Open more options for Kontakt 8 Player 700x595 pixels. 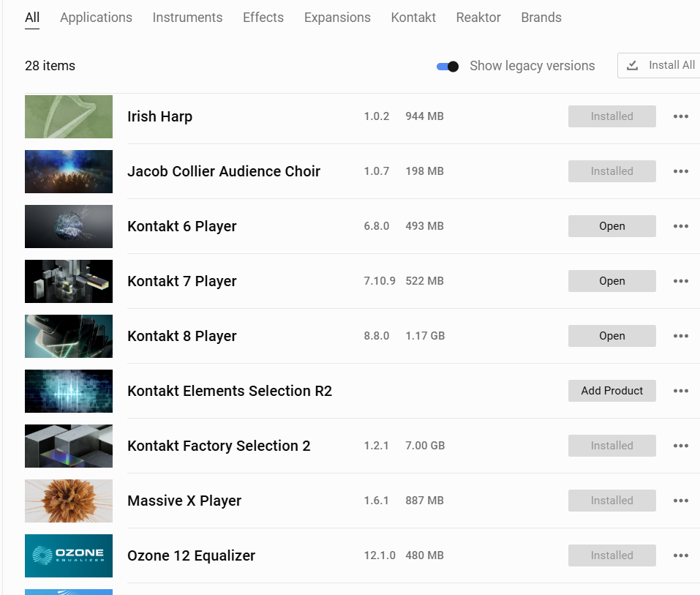point(680,337)
